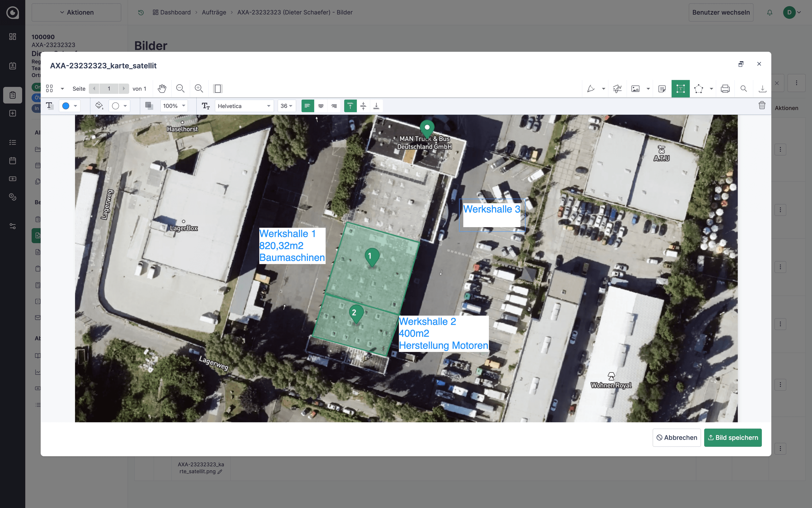Open the font size 36 dropdown
The width and height of the screenshot is (812, 508).
[x=287, y=106]
